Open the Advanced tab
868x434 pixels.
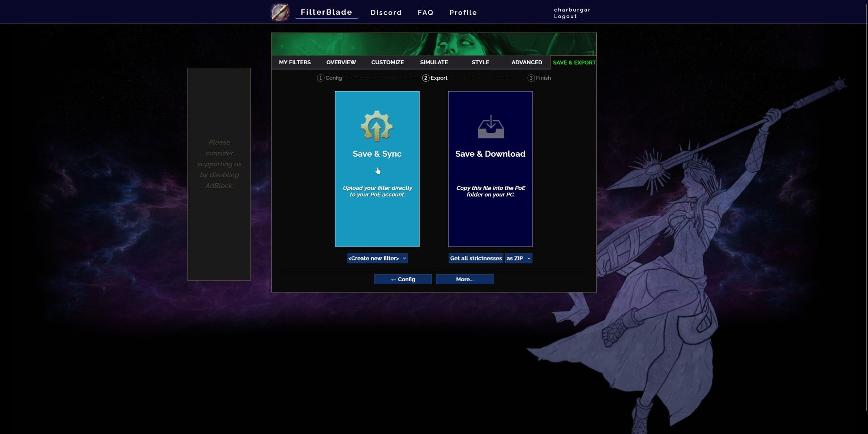(x=526, y=62)
